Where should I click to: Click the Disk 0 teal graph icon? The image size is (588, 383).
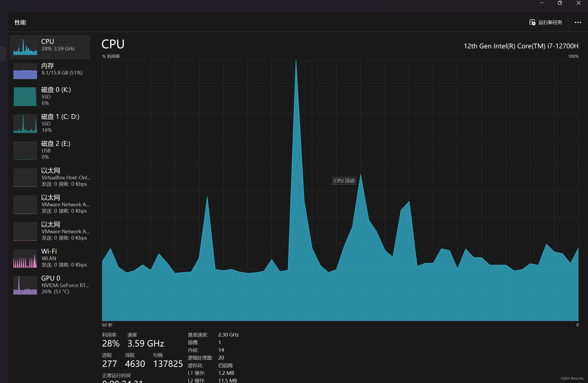point(25,96)
